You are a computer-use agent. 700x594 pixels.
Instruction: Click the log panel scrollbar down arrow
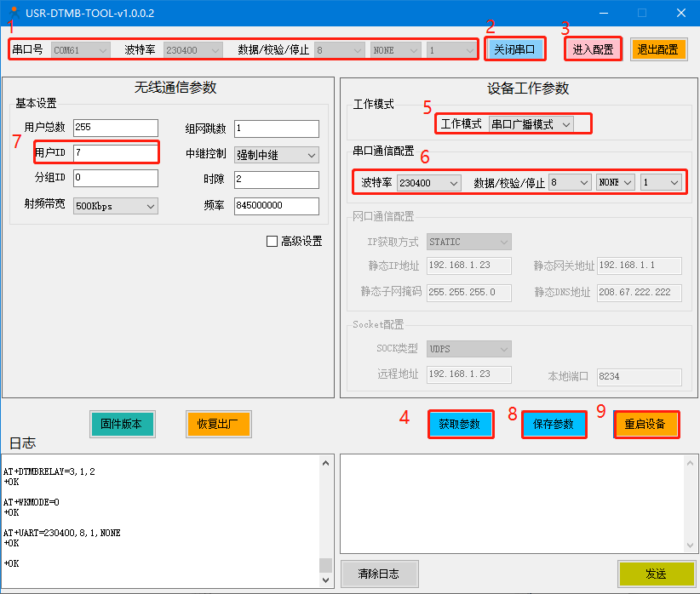coord(326,580)
